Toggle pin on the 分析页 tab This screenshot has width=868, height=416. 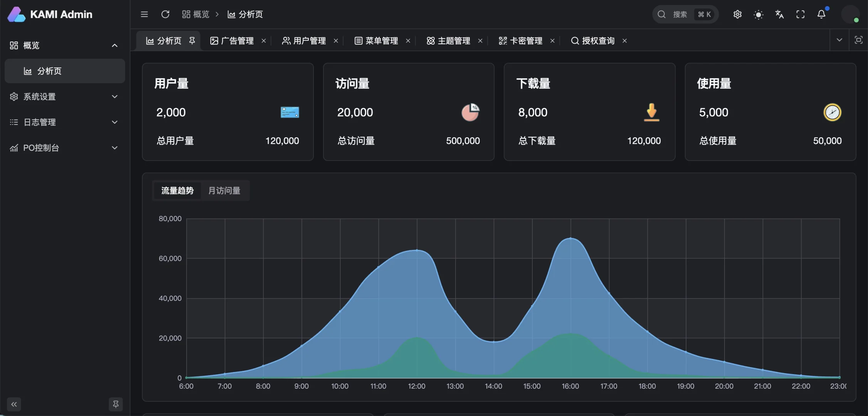pos(192,40)
